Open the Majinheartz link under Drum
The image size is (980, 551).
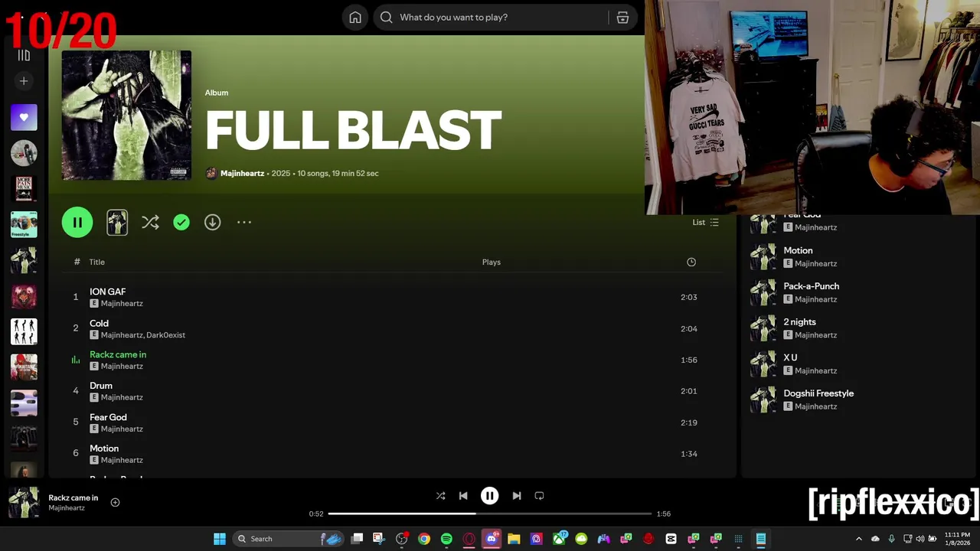[x=122, y=398]
